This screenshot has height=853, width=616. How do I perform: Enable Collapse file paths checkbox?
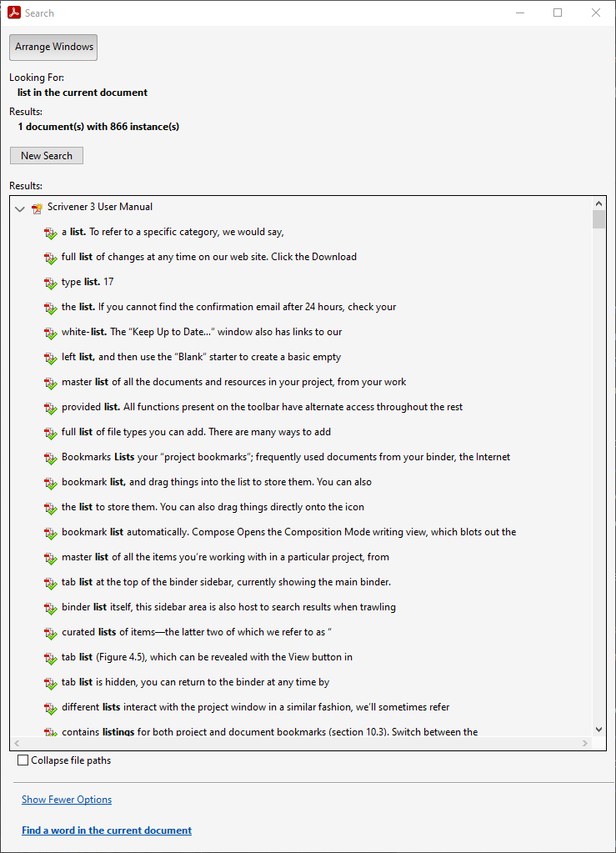pyautogui.click(x=23, y=760)
